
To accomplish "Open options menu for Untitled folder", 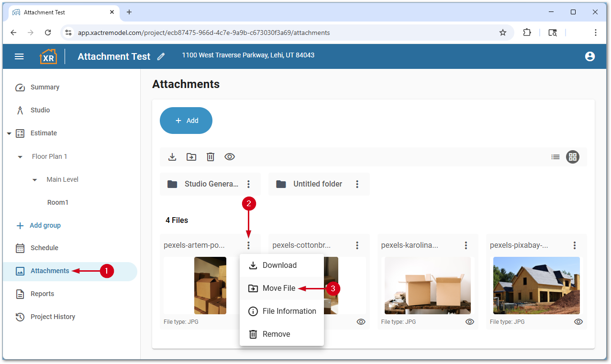I will [357, 184].
